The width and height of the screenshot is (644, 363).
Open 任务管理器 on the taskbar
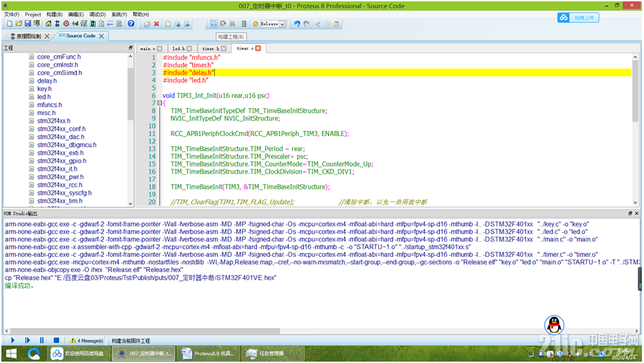coord(273,353)
